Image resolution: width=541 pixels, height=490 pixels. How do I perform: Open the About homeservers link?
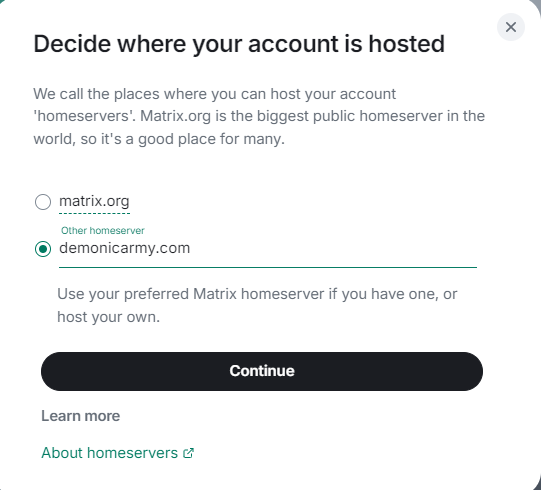[117, 453]
